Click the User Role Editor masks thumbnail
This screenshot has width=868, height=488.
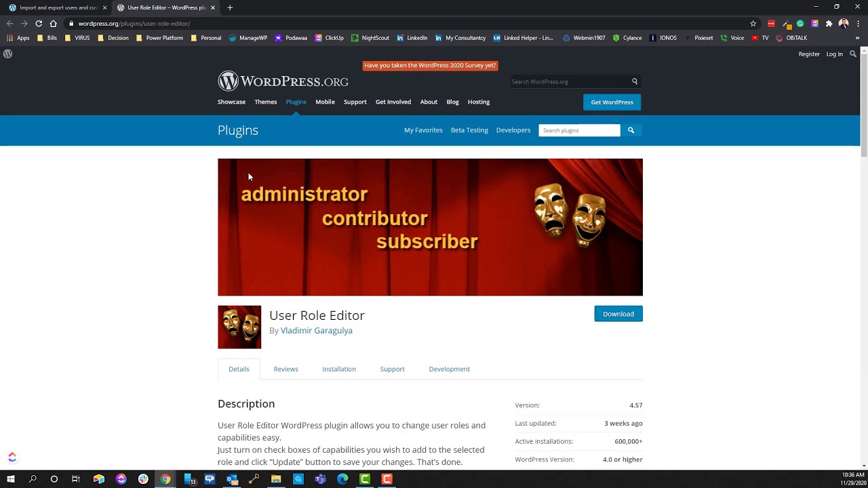239,327
